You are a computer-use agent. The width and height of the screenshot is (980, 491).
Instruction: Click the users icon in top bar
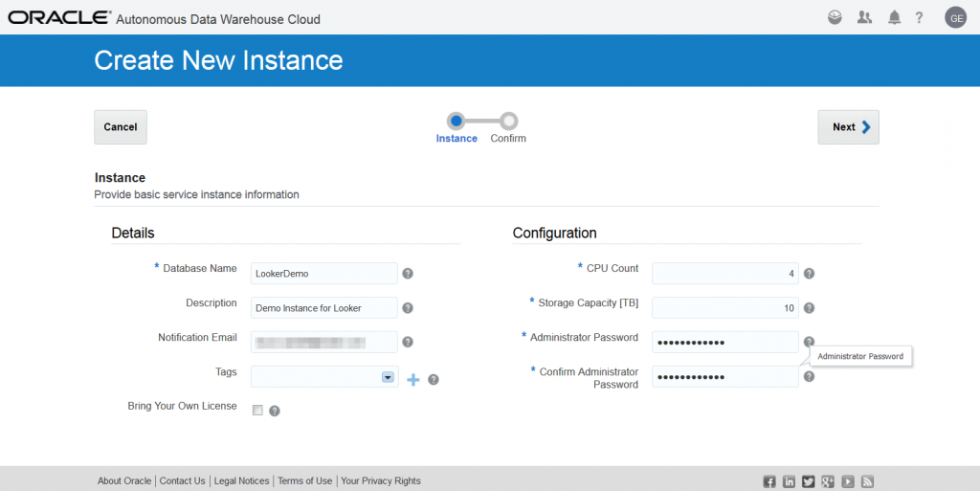864,17
